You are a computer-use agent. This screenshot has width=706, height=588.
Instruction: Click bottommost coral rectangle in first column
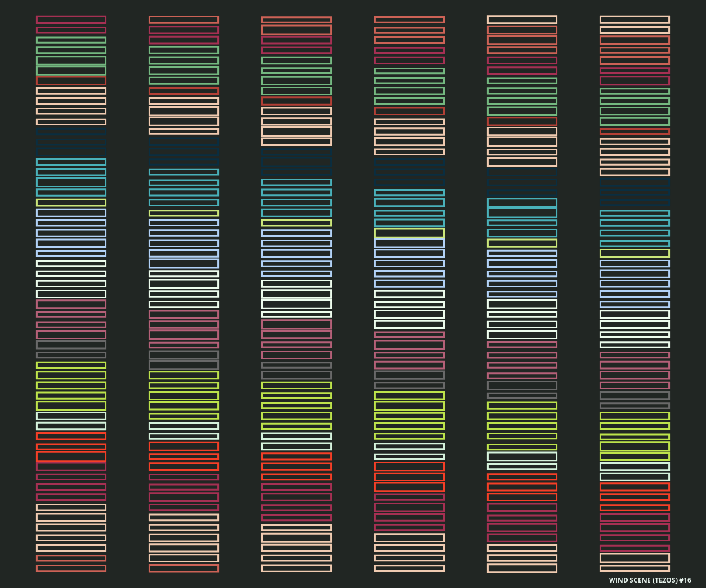coord(71,568)
